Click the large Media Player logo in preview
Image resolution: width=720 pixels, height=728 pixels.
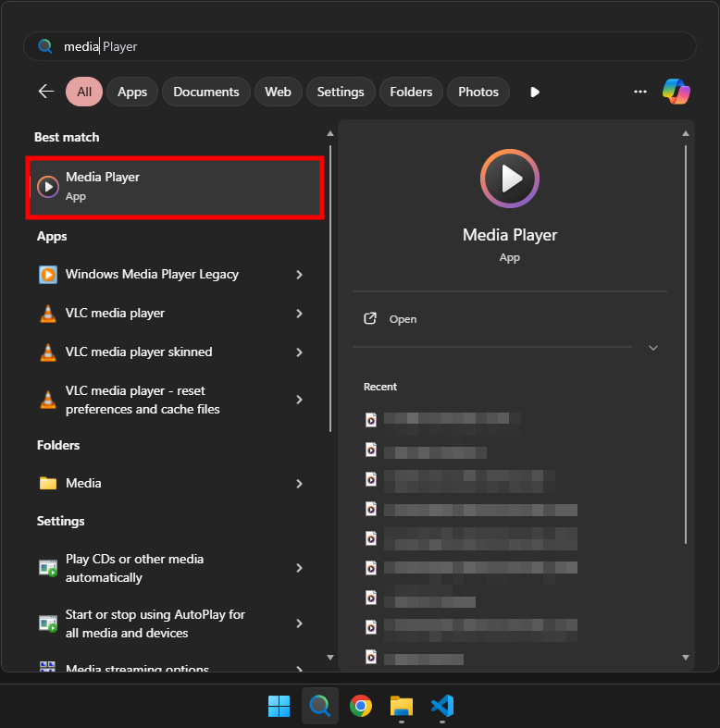pyautogui.click(x=510, y=179)
